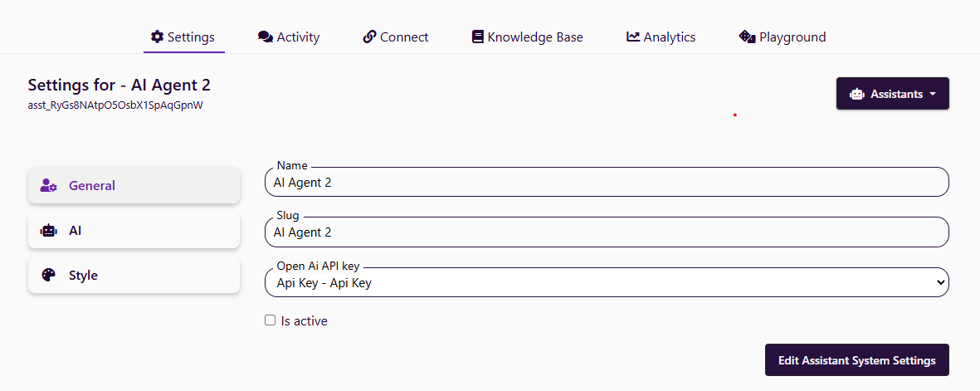980x391 pixels.
Task: Enable the Is active checkbox
Action: click(x=270, y=320)
